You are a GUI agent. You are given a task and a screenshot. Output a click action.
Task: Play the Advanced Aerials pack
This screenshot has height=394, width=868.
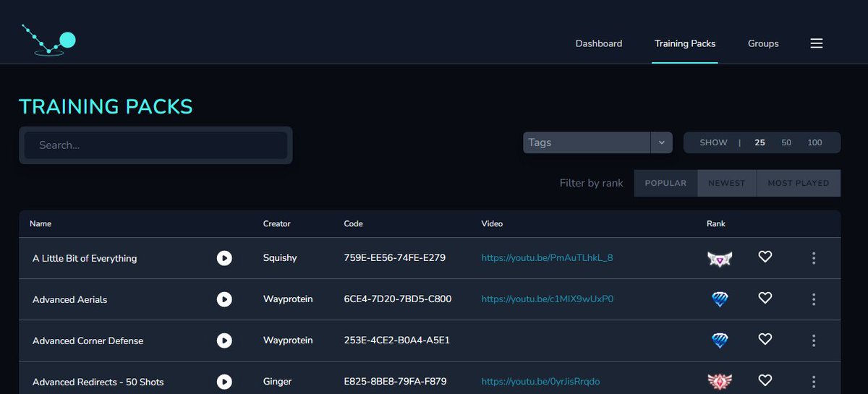coord(224,299)
